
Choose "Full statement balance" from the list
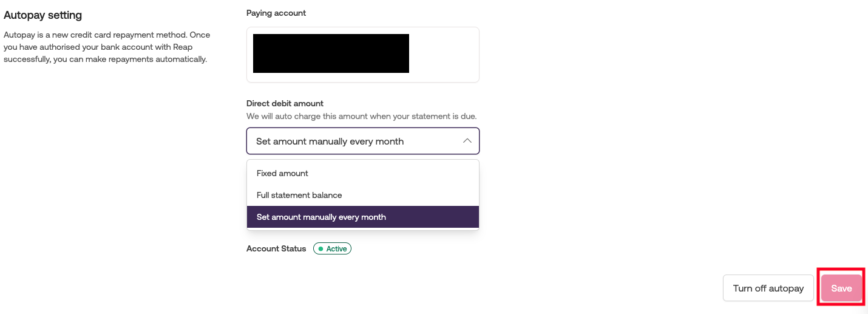click(x=299, y=195)
